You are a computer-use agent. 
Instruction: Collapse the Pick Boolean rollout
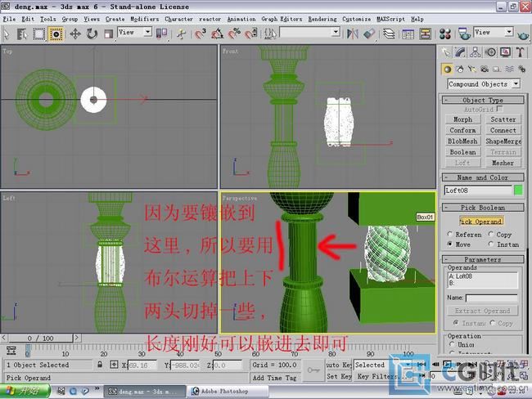(482, 208)
